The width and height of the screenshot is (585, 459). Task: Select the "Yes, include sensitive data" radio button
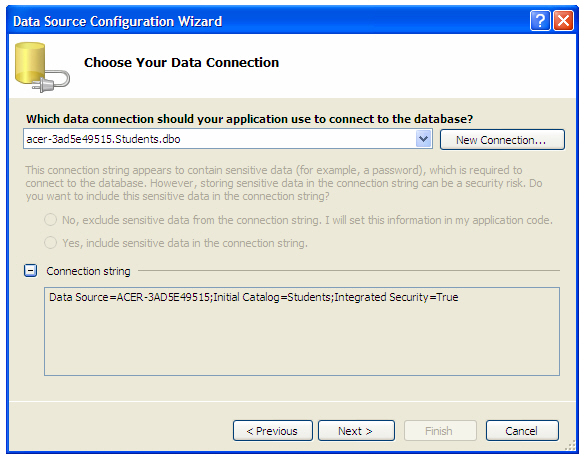(x=50, y=243)
